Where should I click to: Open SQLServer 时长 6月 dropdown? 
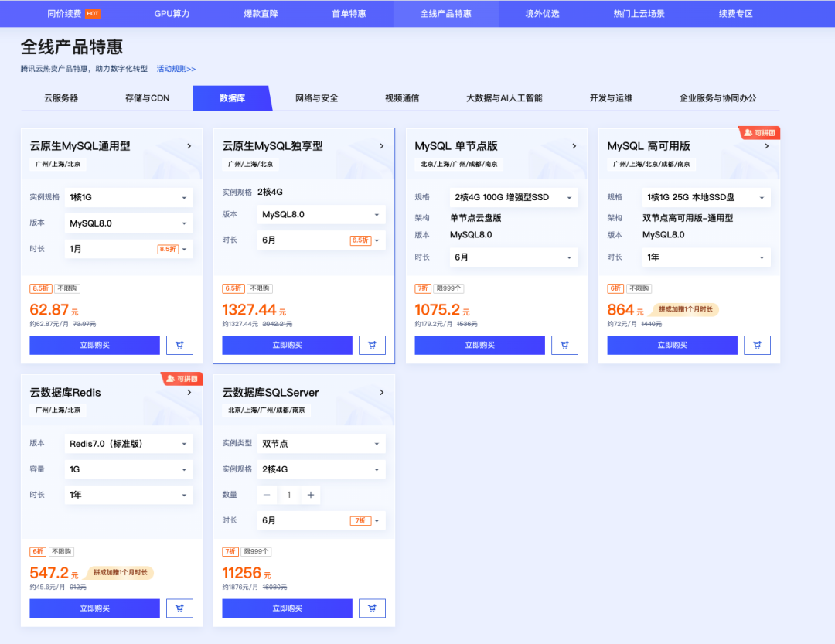pos(322,520)
